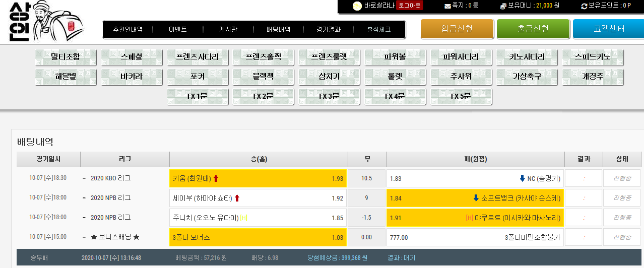Open the 경기결과 menu item

(329, 30)
